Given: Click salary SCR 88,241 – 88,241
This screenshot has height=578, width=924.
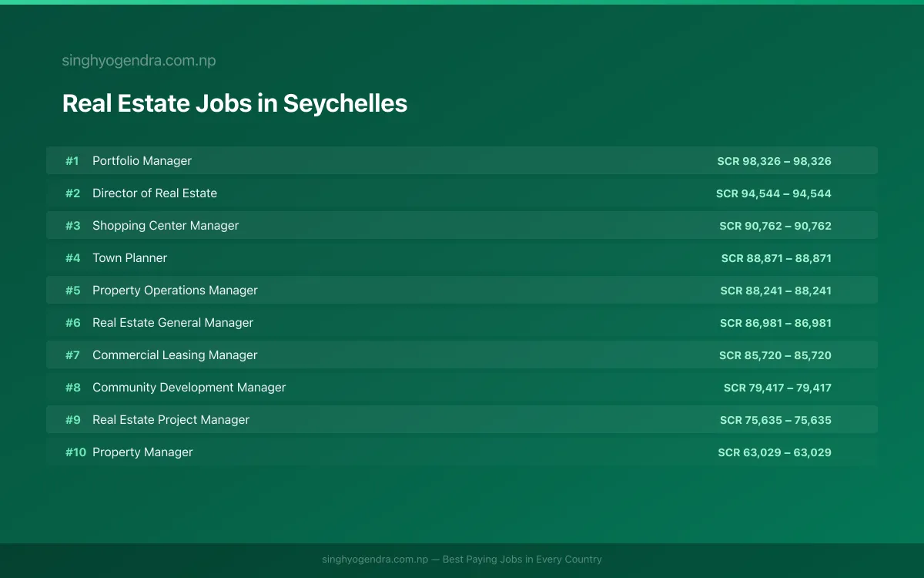Looking at the screenshot, I should [775, 291].
